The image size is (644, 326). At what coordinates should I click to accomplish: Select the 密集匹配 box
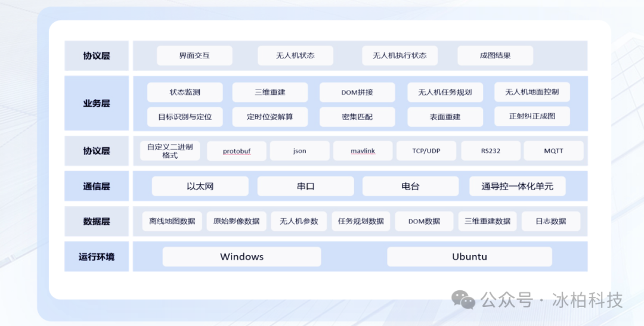click(x=357, y=117)
